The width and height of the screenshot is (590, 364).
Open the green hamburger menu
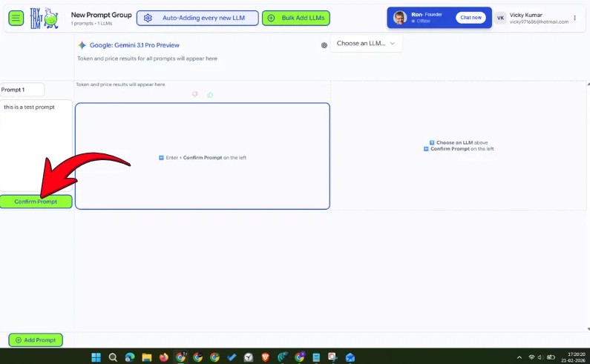(x=16, y=18)
